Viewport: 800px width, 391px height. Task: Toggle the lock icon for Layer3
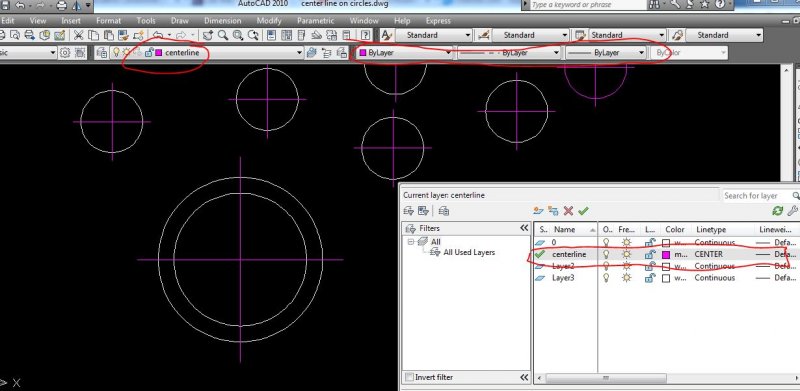649,278
